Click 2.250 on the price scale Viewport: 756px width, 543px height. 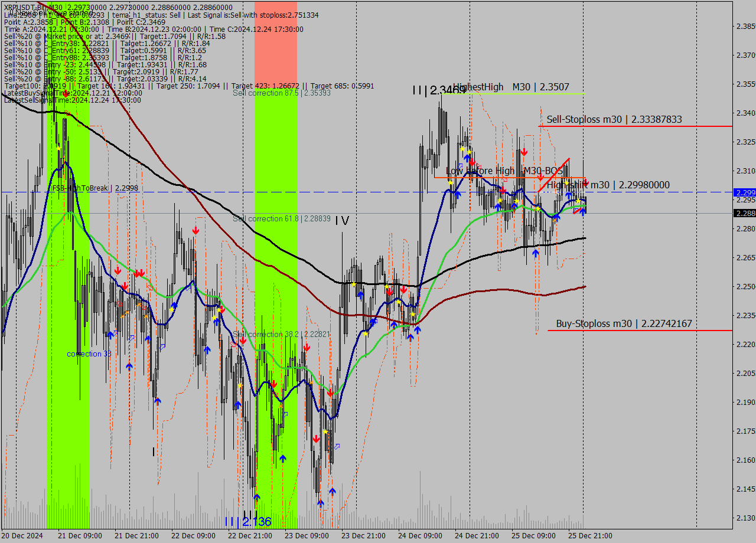745,286
